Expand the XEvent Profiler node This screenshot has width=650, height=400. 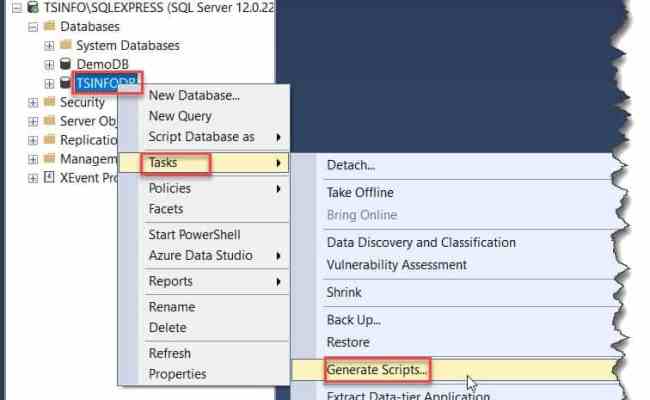(33, 179)
